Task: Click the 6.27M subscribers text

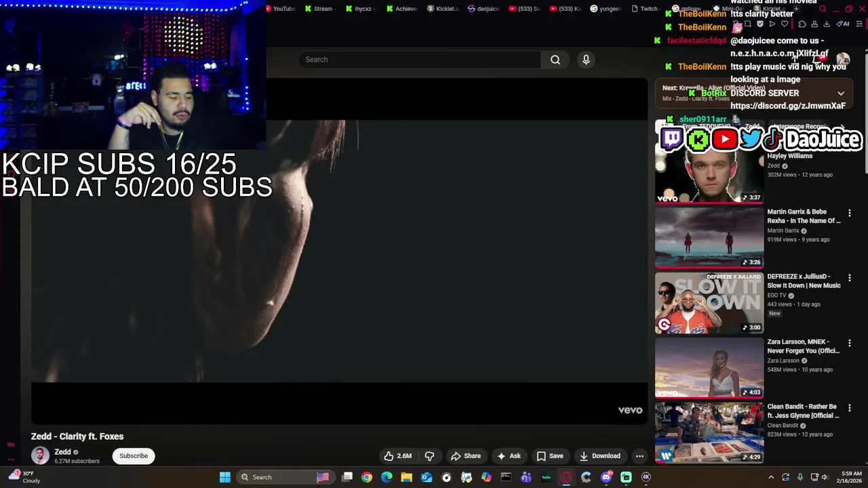Action: tap(77, 462)
